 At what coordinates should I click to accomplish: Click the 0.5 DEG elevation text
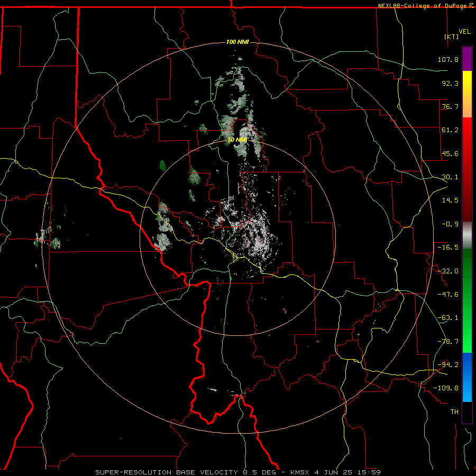[260, 472]
